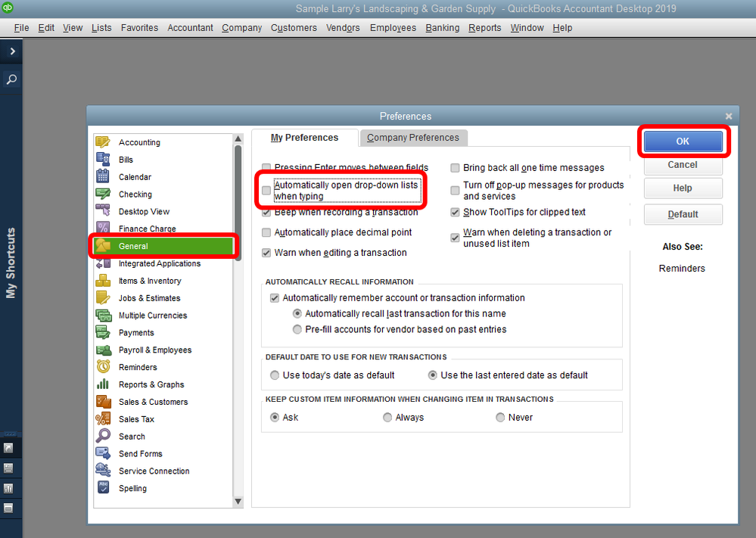The height and width of the screenshot is (538, 756).
Task: Click the Accounting preferences icon
Action: 103,141
